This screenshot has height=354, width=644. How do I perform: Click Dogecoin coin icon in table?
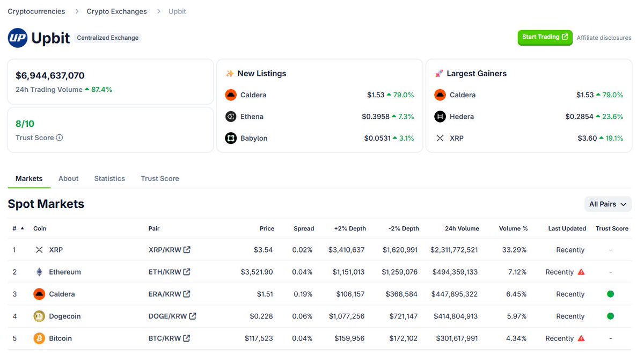39,316
